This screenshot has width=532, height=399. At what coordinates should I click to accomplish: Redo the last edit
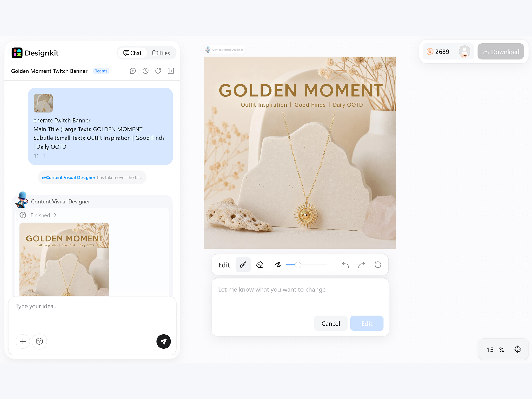362,265
